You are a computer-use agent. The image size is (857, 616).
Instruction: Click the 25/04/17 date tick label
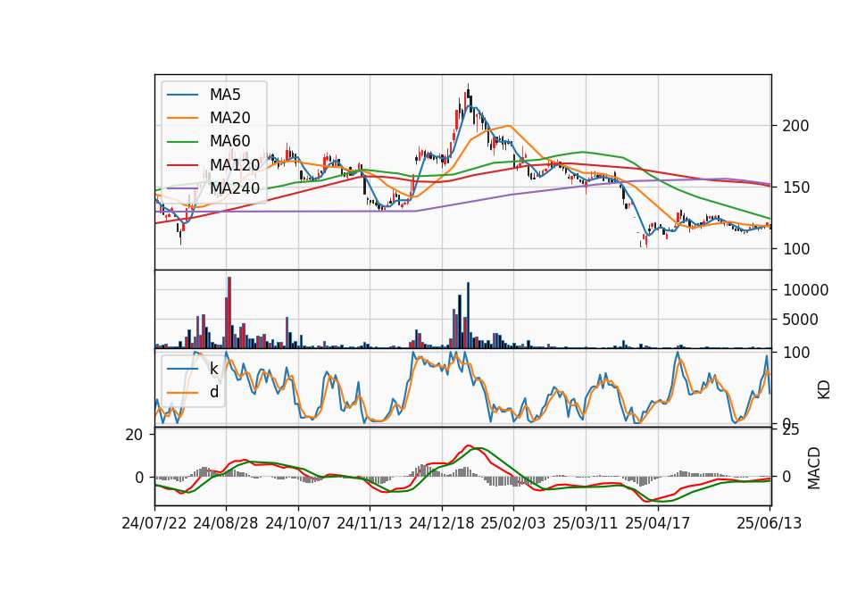pos(658,523)
